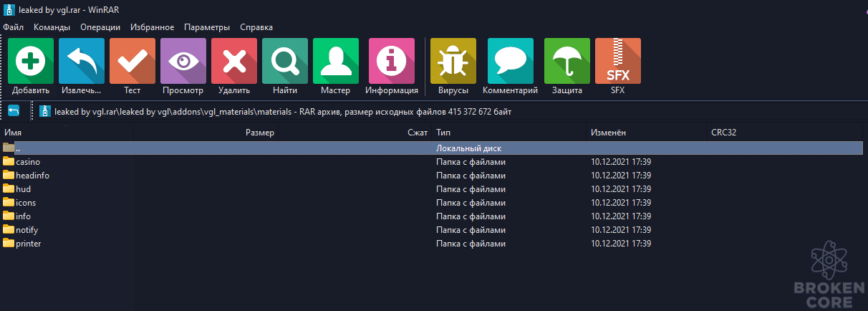The width and height of the screenshot is (868, 311).
Task: Click the hud folder name
Action: (23, 189)
